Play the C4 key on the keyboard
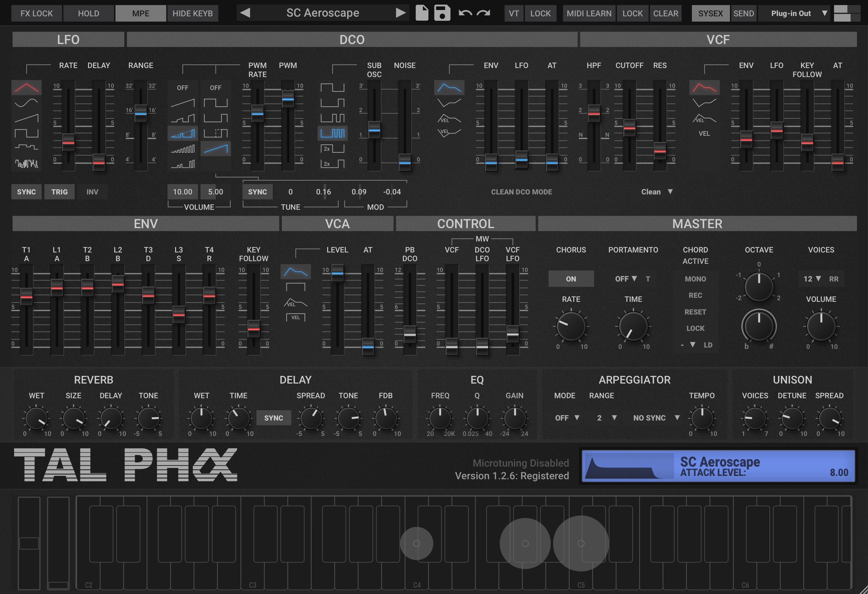 pos(416,572)
